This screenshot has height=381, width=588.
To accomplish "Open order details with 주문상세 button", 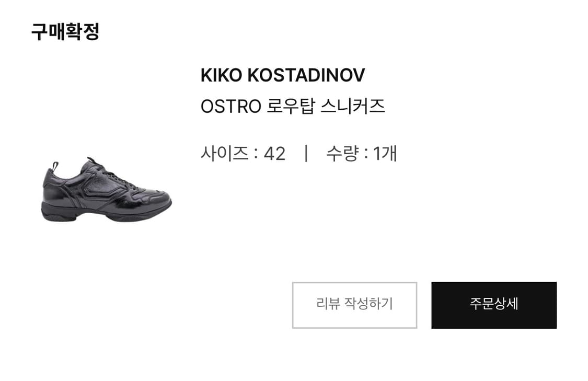I will pos(494,305).
